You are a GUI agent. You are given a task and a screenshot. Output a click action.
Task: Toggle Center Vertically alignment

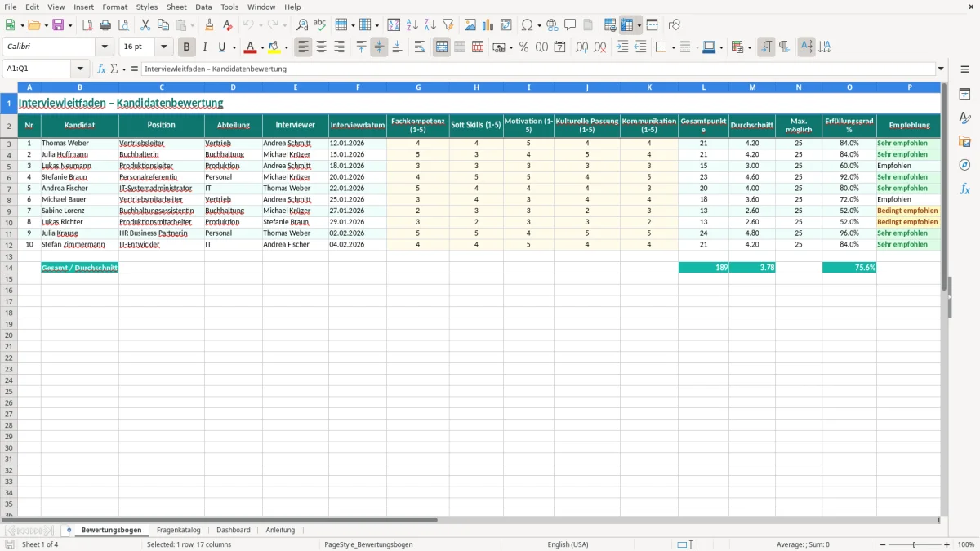[379, 47]
